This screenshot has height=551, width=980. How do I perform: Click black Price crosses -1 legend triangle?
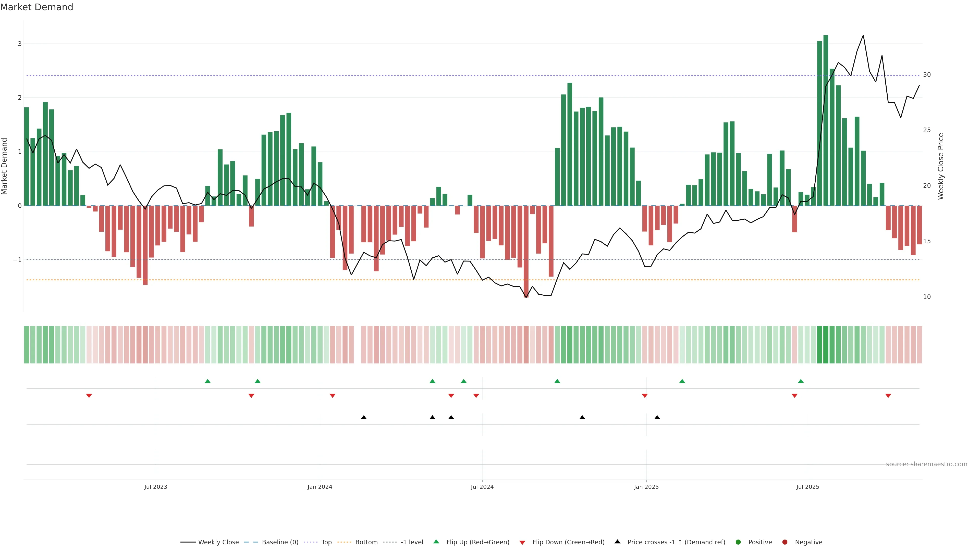tap(617, 542)
